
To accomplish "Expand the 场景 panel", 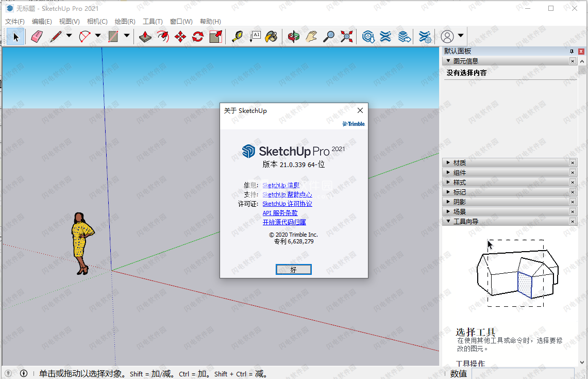I will [448, 211].
